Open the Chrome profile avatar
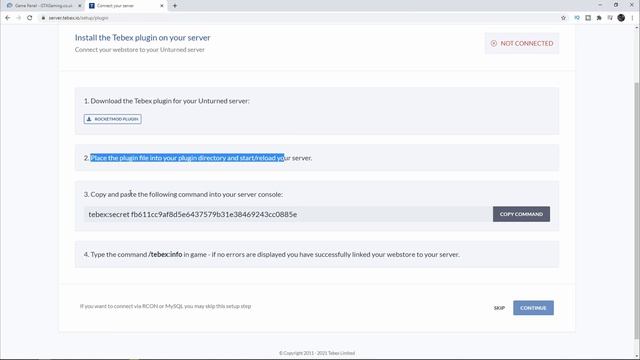Image resolution: width=640 pixels, height=360 pixels. pyautogui.click(x=621, y=18)
